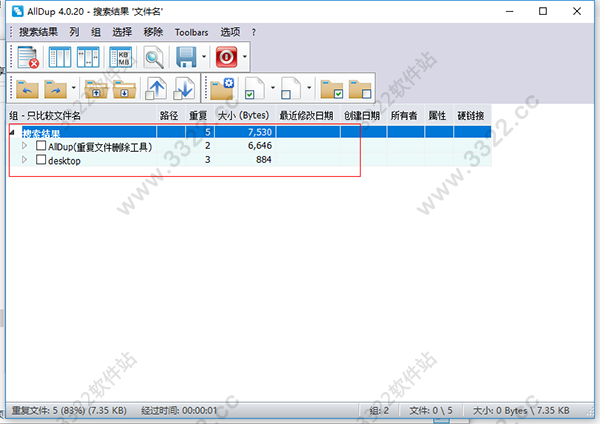This screenshot has width=600, height=424.
Task: Sort by the 路径 column header
Action: coord(169,116)
